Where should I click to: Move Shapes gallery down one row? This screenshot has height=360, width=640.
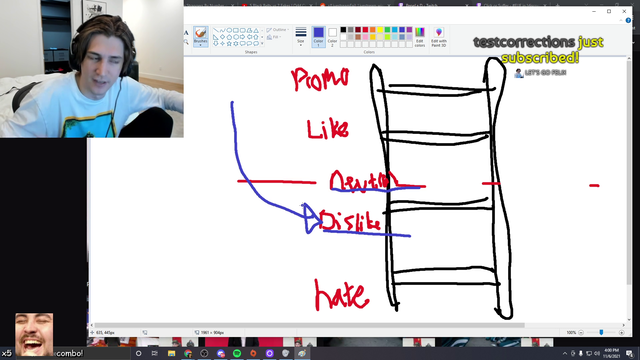(262, 37)
